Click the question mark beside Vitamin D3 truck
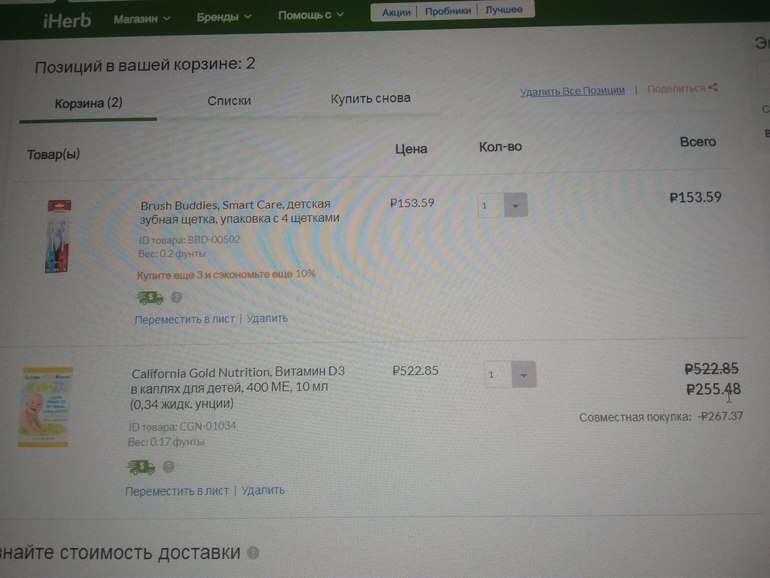 tap(168, 467)
